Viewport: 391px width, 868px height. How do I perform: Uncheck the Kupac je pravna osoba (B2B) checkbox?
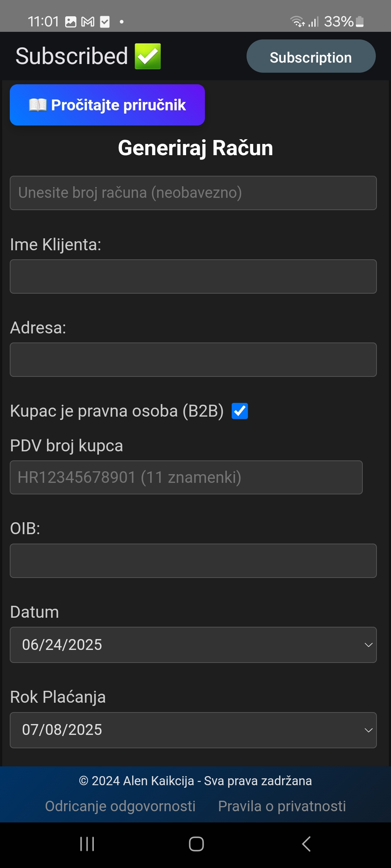pyautogui.click(x=240, y=411)
